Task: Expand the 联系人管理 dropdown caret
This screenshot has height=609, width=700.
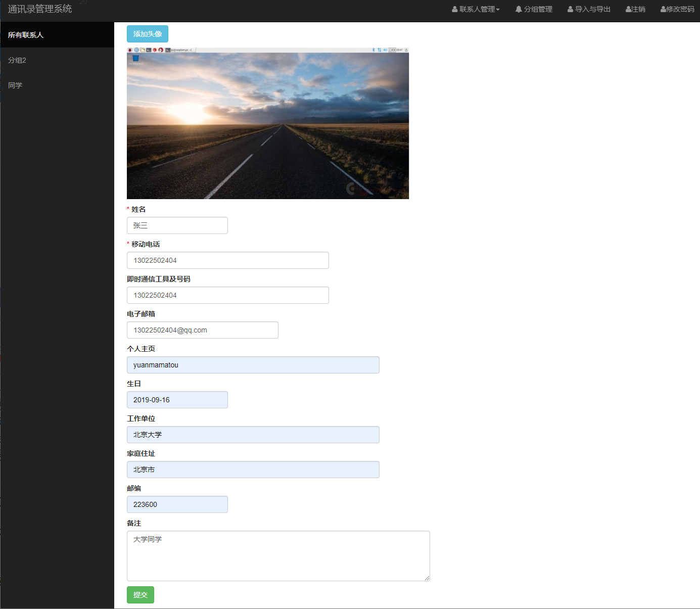Action: pos(498,10)
